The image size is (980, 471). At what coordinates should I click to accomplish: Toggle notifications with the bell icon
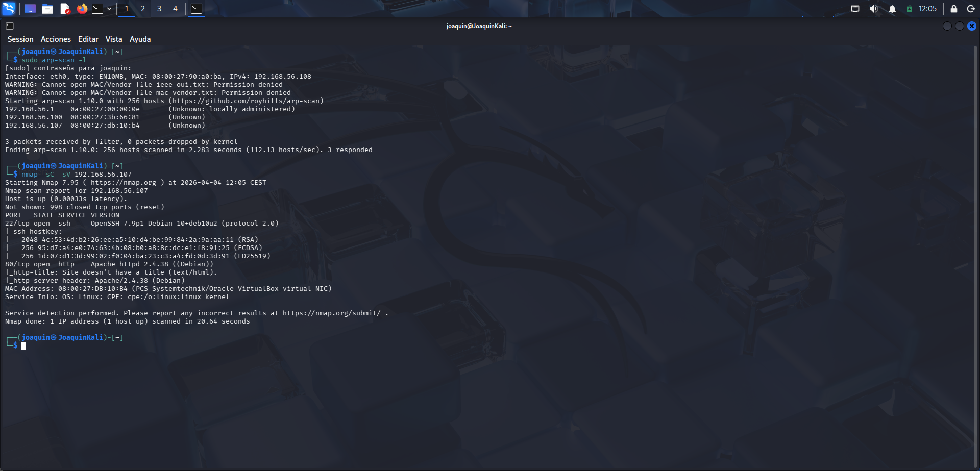(x=892, y=9)
